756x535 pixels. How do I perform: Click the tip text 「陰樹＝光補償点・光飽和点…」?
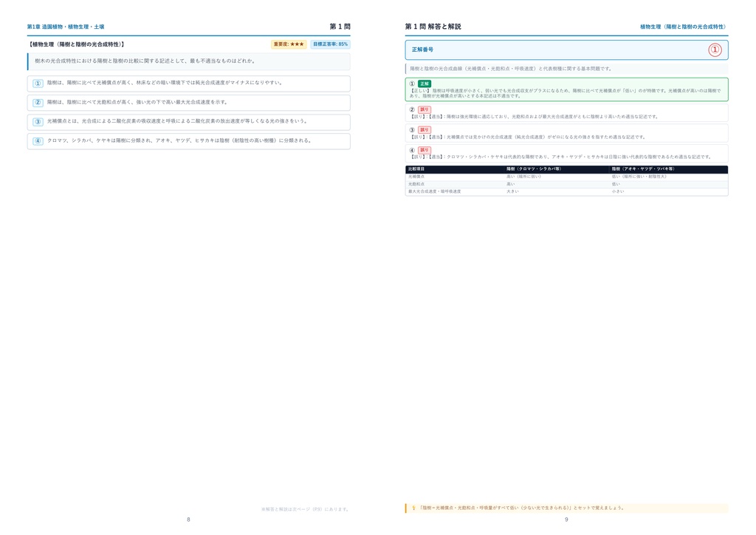point(522,508)
